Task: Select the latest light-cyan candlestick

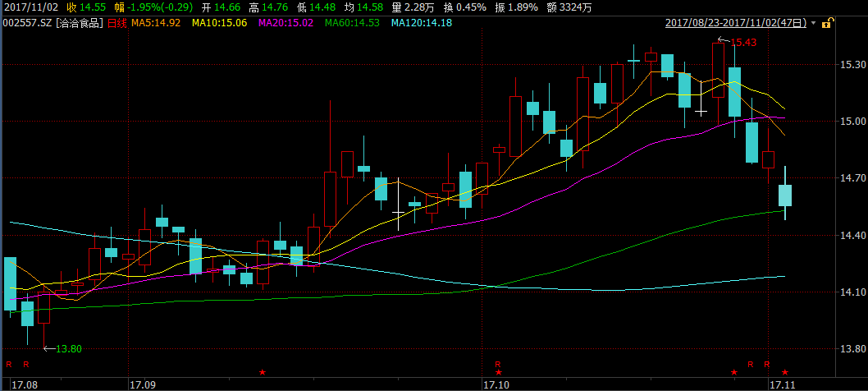Action: [x=785, y=195]
